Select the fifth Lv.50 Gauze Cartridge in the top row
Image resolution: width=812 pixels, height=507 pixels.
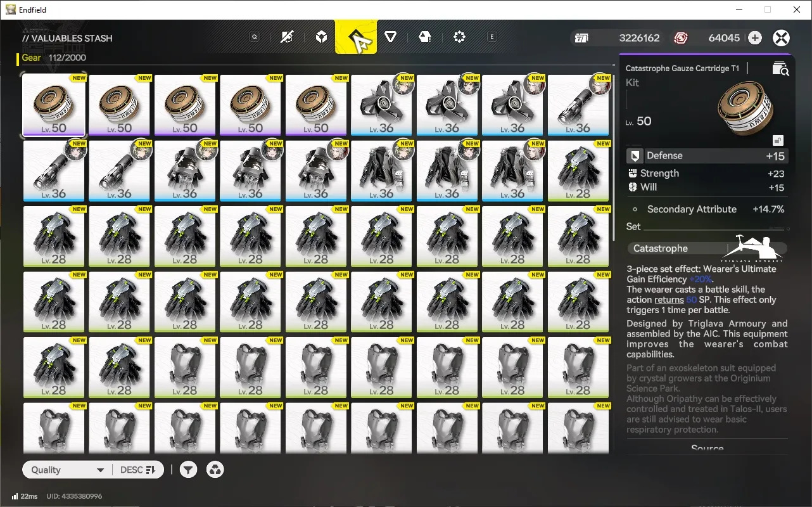coord(316,105)
